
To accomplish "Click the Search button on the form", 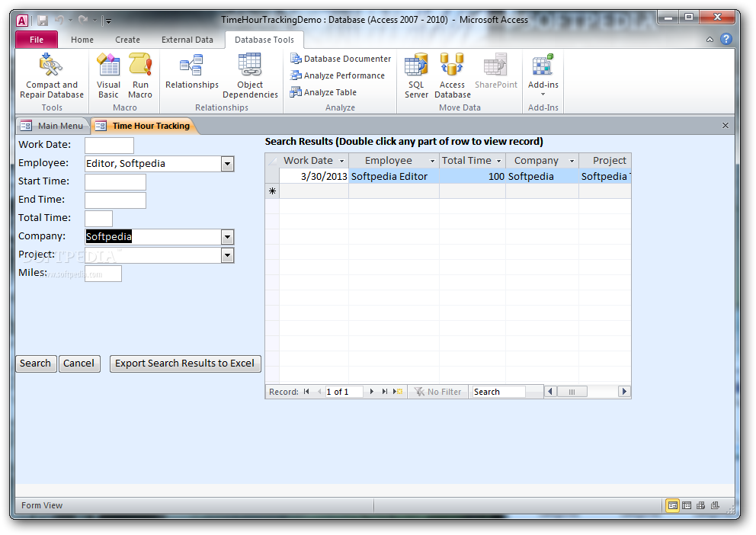I will pos(35,364).
